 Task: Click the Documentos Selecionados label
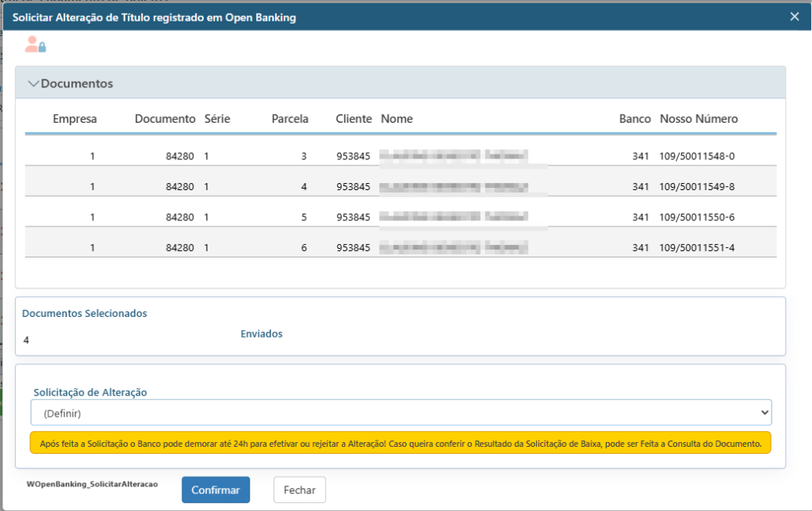click(84, 313)
